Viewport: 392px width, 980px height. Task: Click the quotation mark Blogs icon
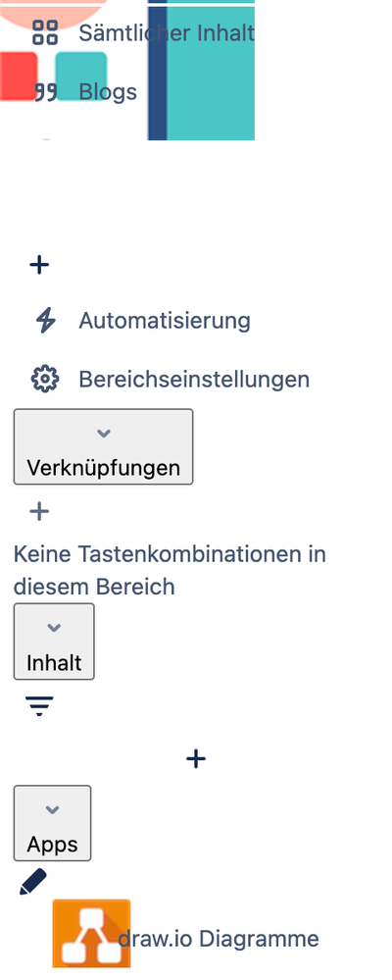tap(45, 92)
